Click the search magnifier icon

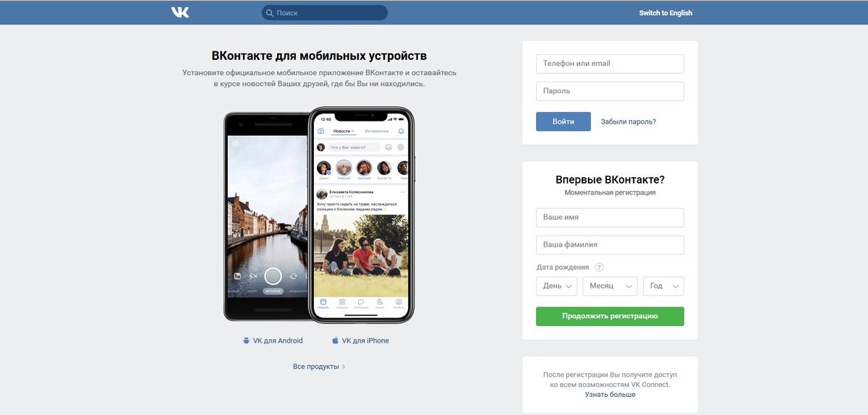click(x=270, y=13)
